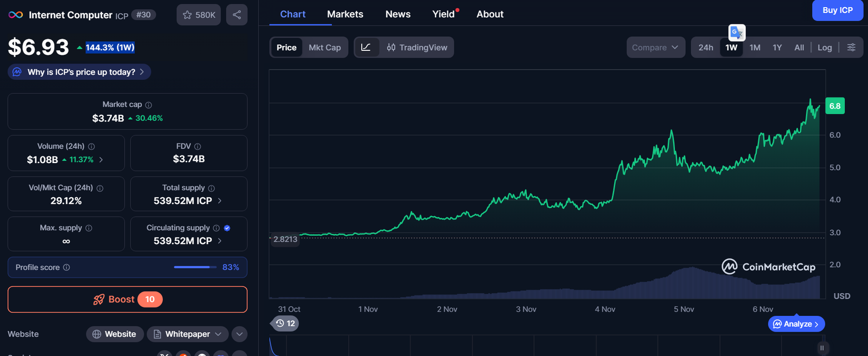Open "Why is ICP's price up today?" link
The width and height of the screenshot is (868, 356).
(x=81, y=72)
